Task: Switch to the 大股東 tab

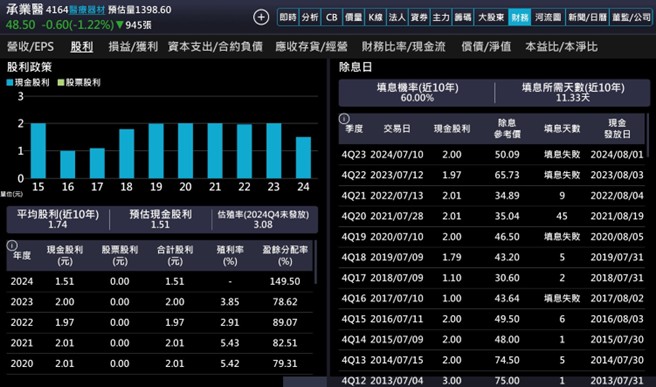Action: coord(491,18)
